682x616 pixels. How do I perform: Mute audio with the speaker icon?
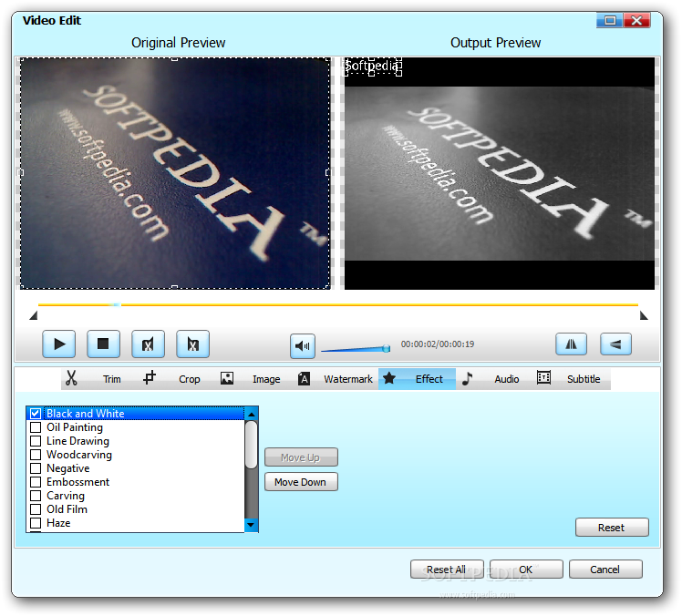[303, 346]
